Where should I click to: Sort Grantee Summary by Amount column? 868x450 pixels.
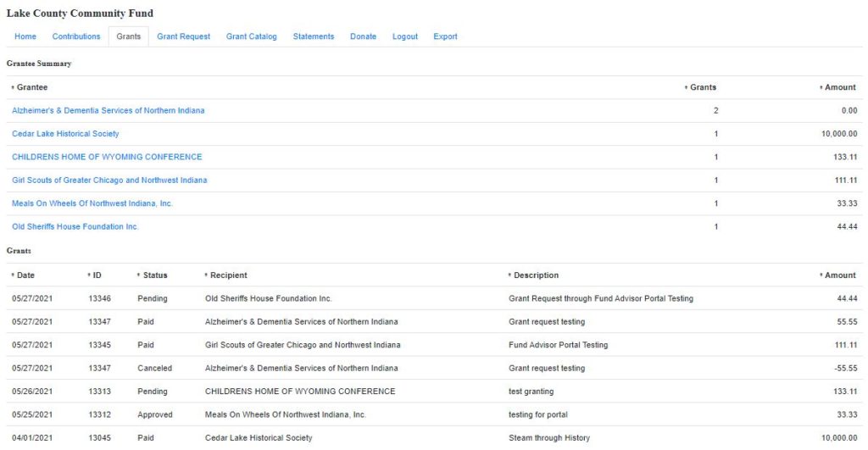click(840, 87)
